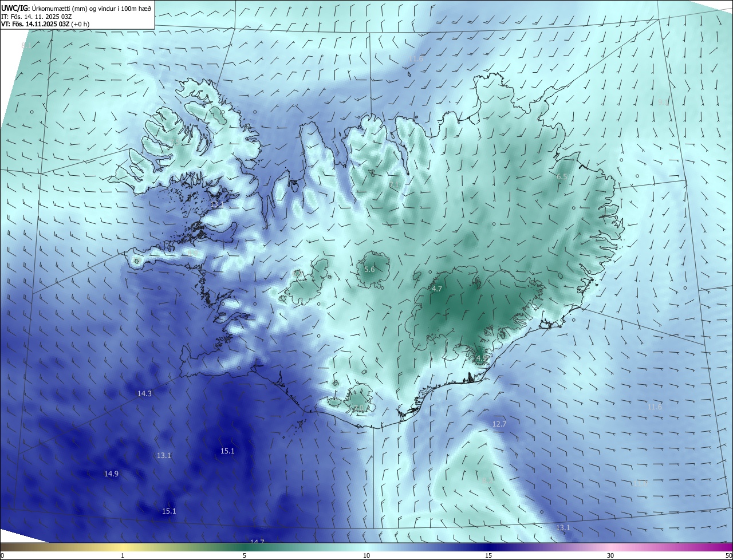Click the "30" tick label on the color scale
The image size is (733, 560).
point(610,555)
